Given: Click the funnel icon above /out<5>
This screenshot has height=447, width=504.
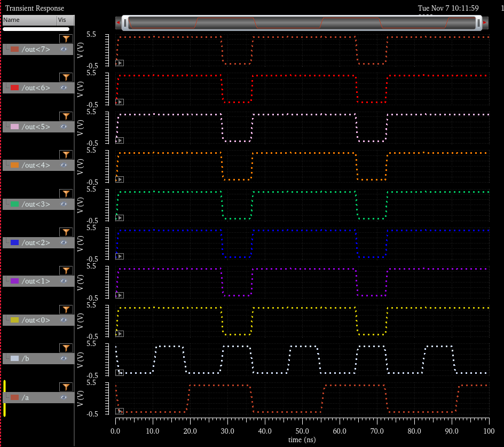Looking at the screenshot, I should click(x=65, y=116).
